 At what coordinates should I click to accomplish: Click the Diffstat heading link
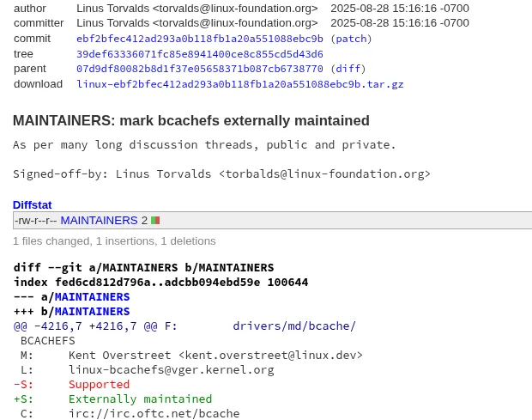click(x=32, y=204)
